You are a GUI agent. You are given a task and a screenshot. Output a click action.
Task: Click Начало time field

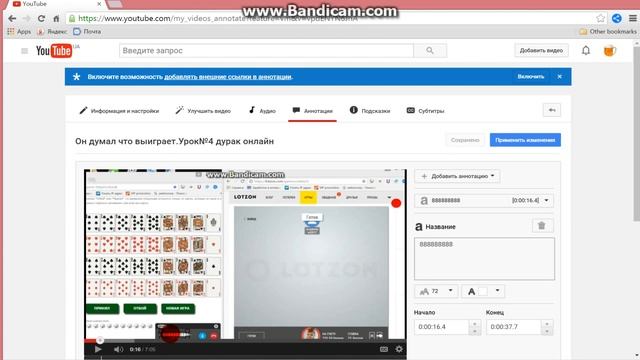coord(443,327)
